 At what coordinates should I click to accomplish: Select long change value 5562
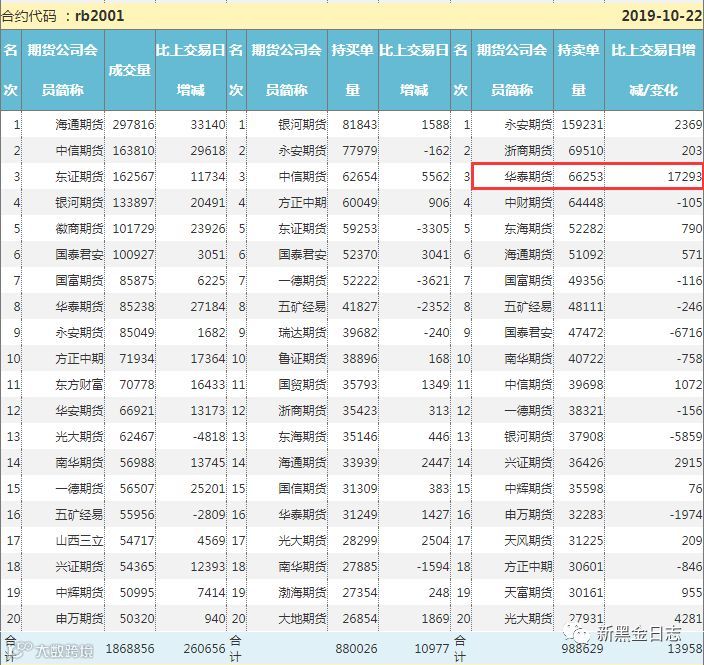(435, 176)
